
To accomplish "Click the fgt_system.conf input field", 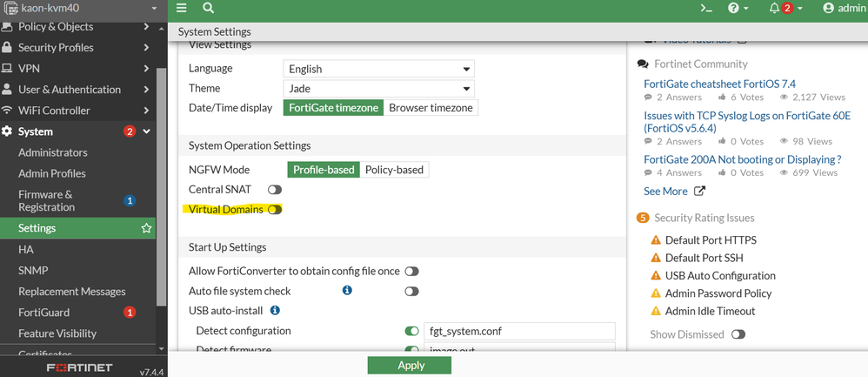I will 518,331.
